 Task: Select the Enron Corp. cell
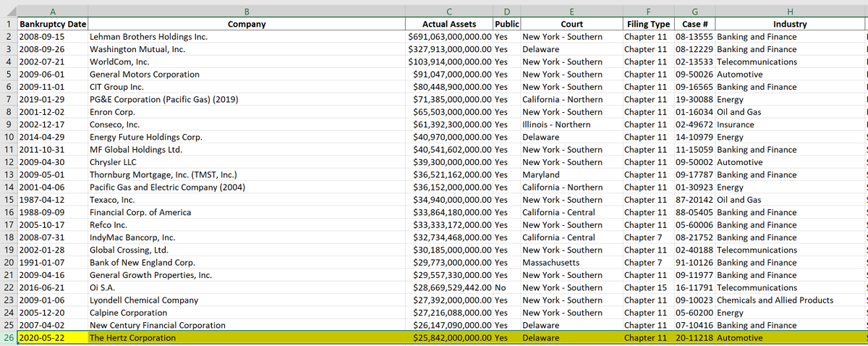pos(247,111)
